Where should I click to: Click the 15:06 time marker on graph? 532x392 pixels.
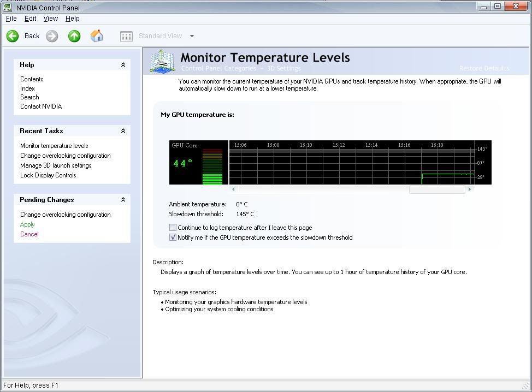tap(240, 145)
